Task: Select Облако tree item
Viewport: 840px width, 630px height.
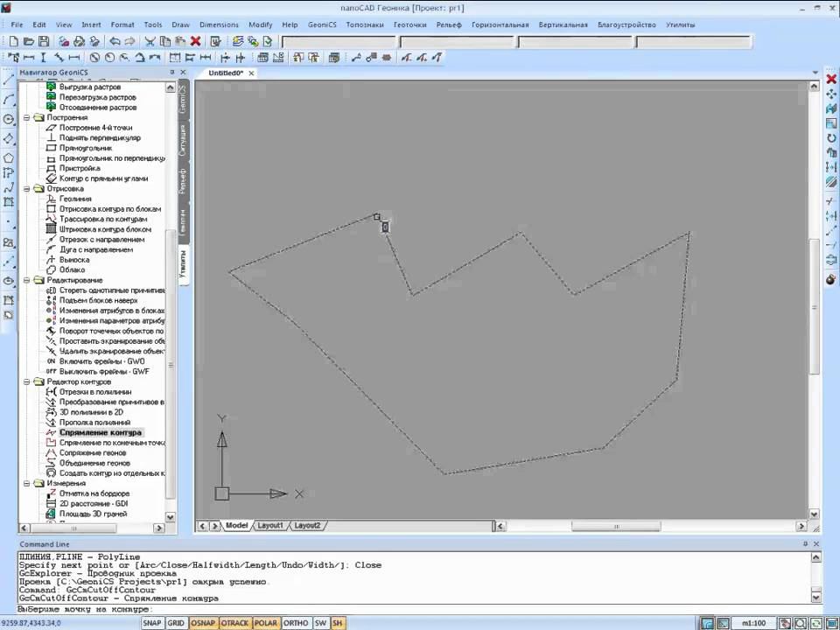Action: 72,270
